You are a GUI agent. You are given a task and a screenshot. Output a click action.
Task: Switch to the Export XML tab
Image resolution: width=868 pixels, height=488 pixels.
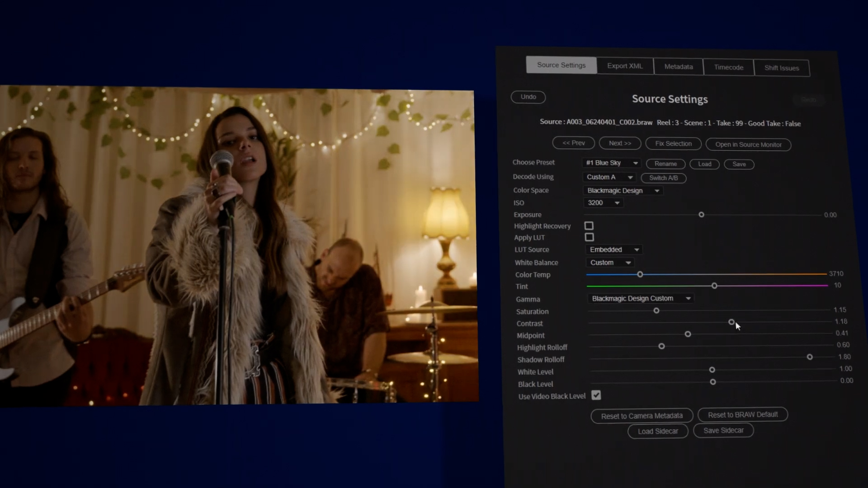[x=624, y=66]
